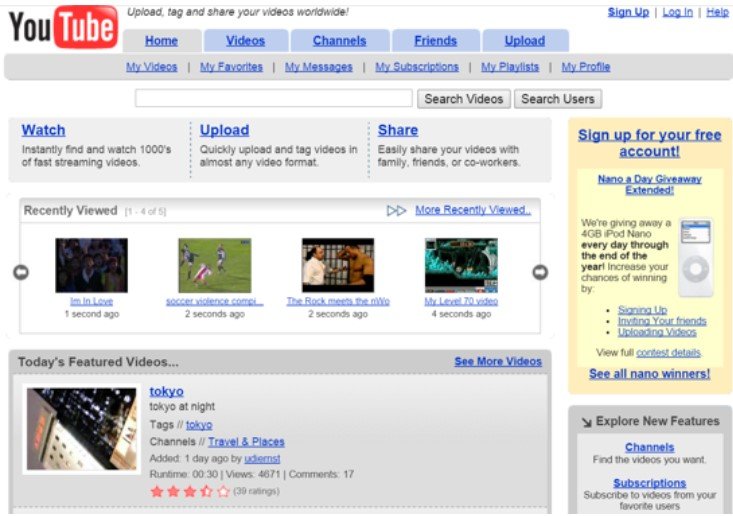Click the Search Videos button
The width and height of the screenshot is (733, 516).
[x=464, y=99]
